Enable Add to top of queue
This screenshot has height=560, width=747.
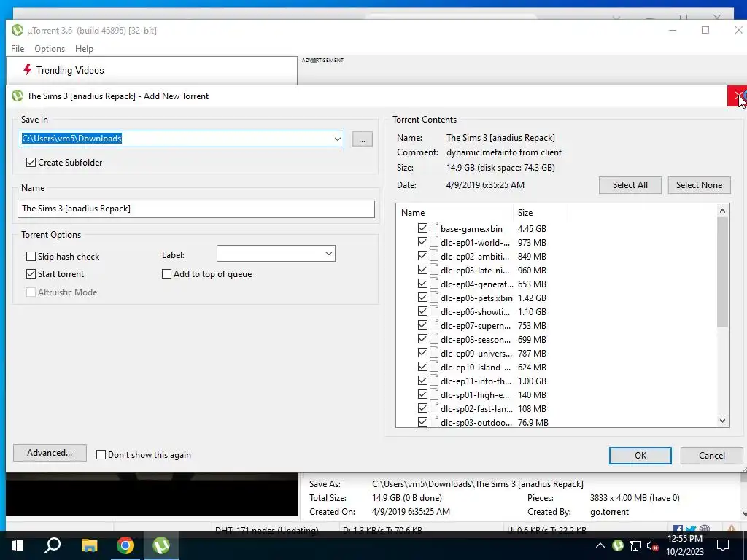pos(167,274)
